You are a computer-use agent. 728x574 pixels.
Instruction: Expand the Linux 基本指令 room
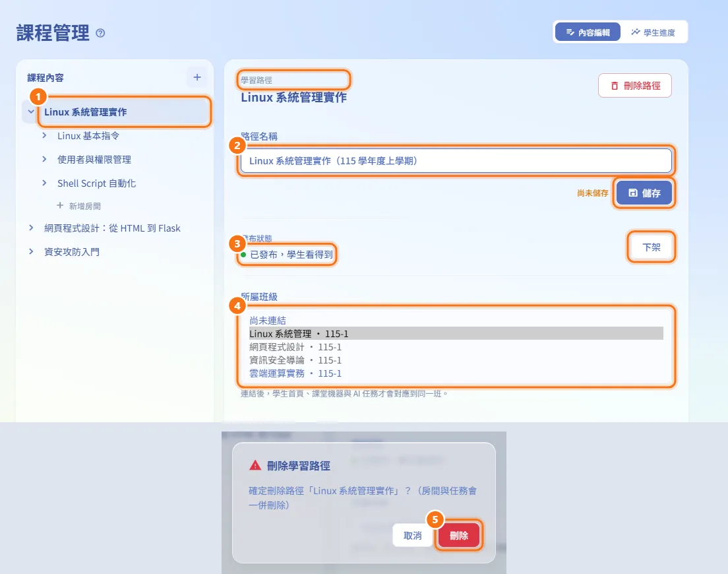pos(44,135)
